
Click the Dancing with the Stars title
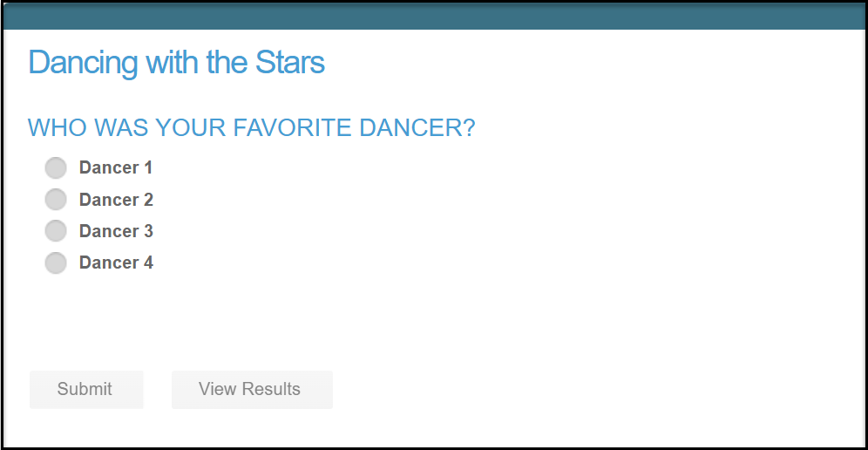pyautogui.click(x=177, y=63)
